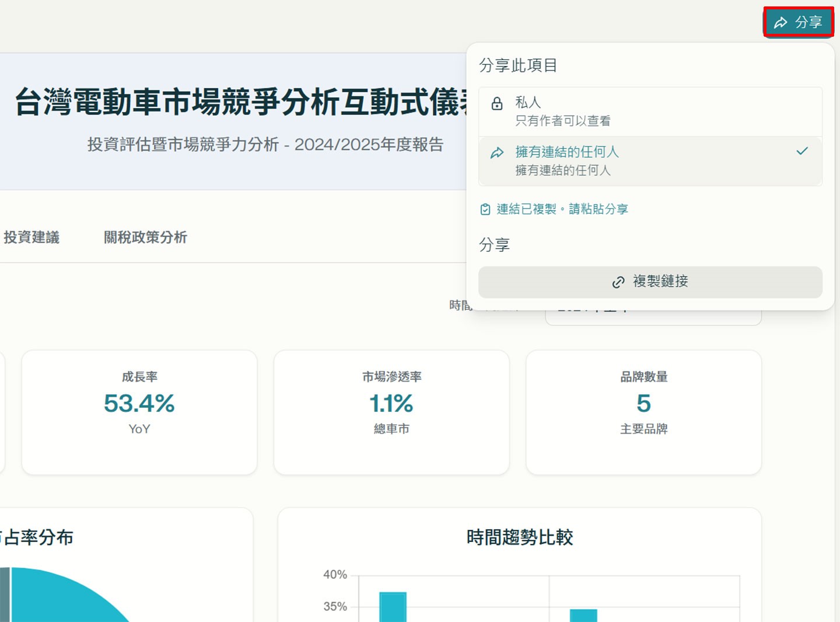Screen dimensions: 840x622
Task: Click the checkmark beside 擁有連結的任何人
Action: tap(803, 151)
